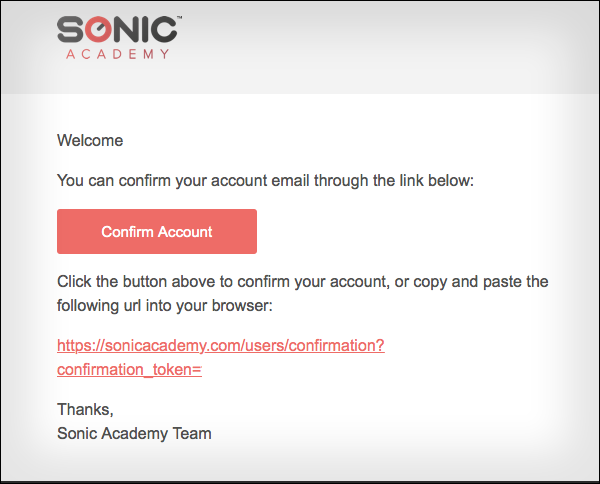The image size is (600, 484).
Task: Follow the confirmation_token= link line
Action: (x=129, y=370)
